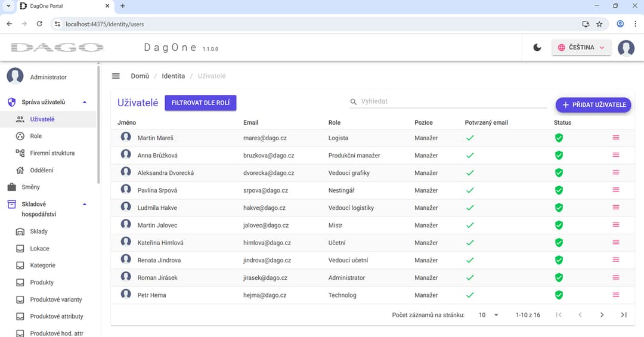Open the user profile avatar menu
This screenshot has width=644, height=337.
click(x=626, y=48)
